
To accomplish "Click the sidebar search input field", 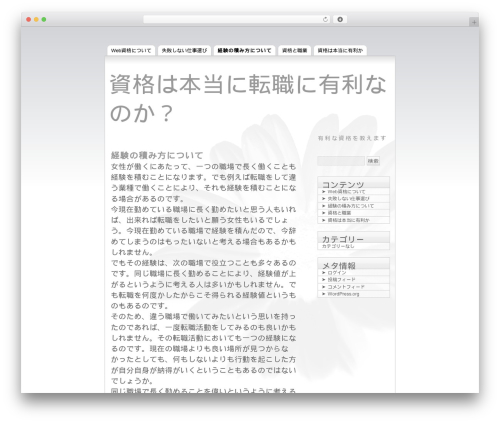I will coord(341,161).
